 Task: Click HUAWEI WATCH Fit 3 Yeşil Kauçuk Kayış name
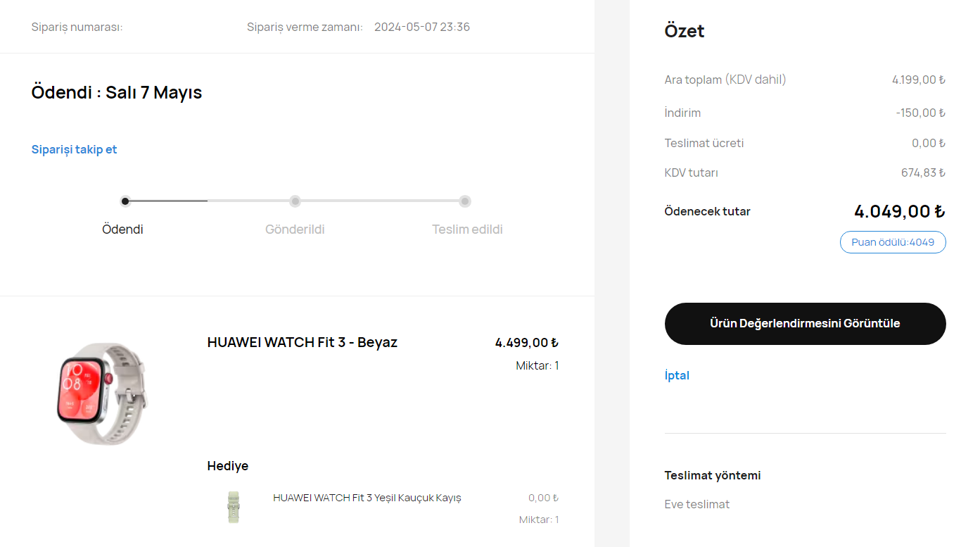(x=367, y=498)
